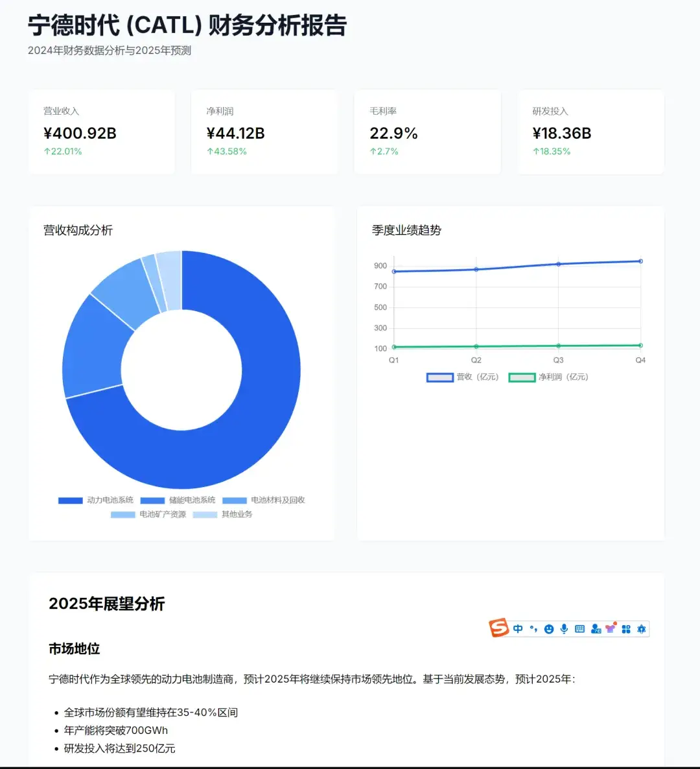Click the 900 y-axis label
700x769 pixels.
click(x=380, y=266)
